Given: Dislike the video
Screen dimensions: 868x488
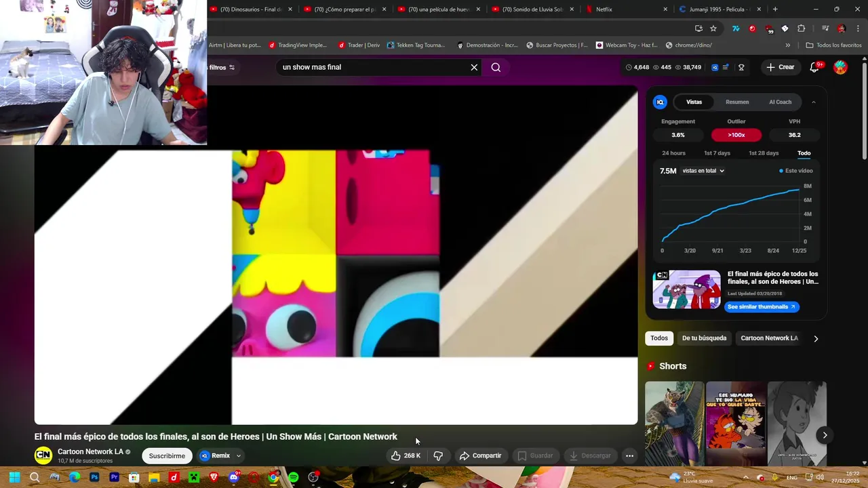Looking at the screenshot, I should (x=438, y=456).
